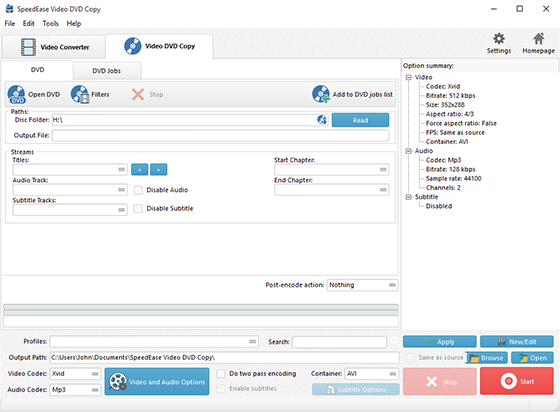Select 'Codec: Xvid' in Option summary

click(x=443, y=86)
